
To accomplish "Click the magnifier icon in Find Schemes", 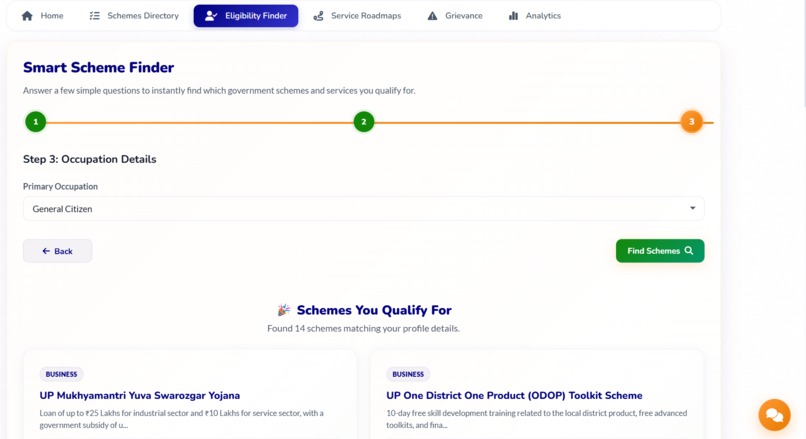I will tap(689, 251).
